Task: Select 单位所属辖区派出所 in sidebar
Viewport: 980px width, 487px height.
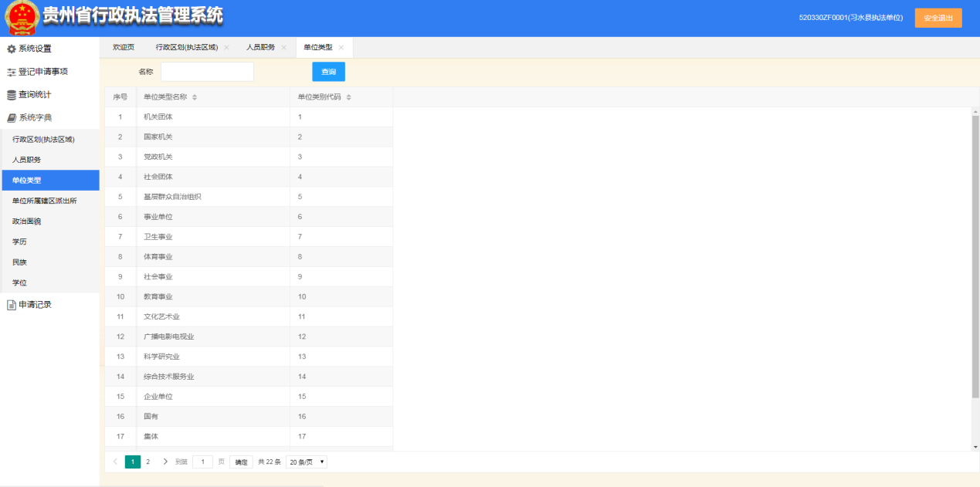Action: coord(49,201)
